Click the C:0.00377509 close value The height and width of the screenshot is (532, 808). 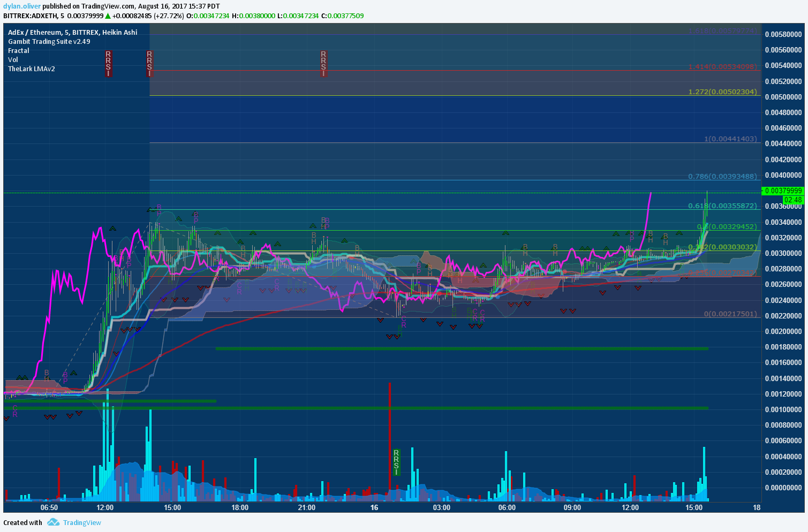pyautogui.click(x=343, y=16)
